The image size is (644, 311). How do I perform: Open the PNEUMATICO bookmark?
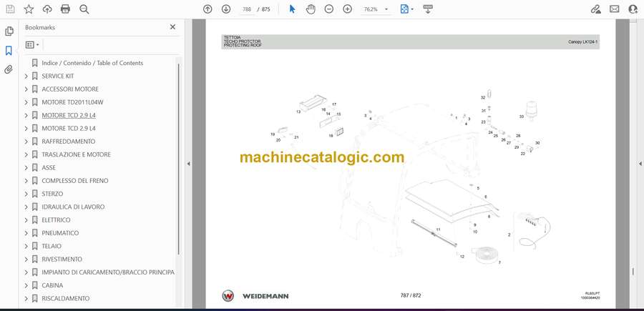[x=60, y=233]
